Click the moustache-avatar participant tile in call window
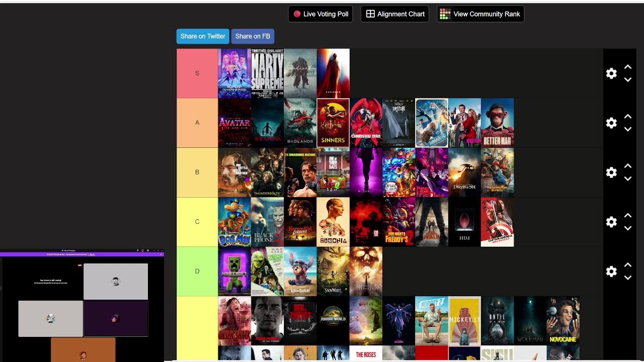 (x=116, y=282)
